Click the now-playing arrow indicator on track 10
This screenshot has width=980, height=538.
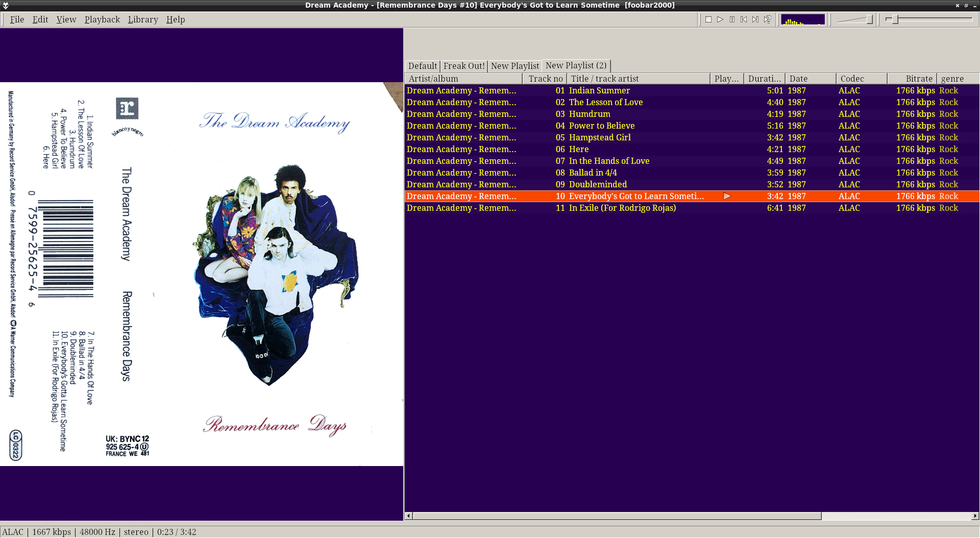727,196
